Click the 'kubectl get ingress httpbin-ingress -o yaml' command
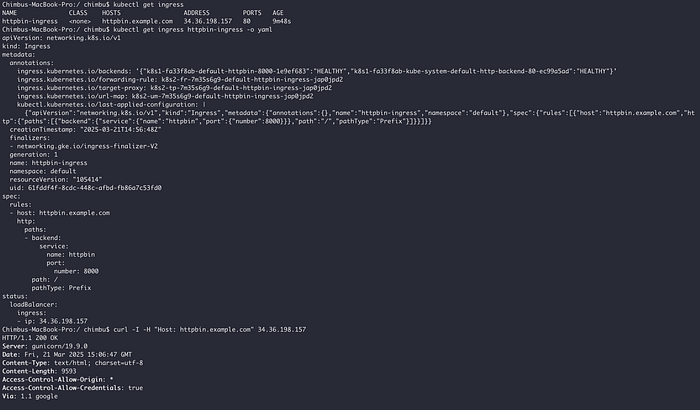Screen dimensions: 700x410 click(192, 29)
